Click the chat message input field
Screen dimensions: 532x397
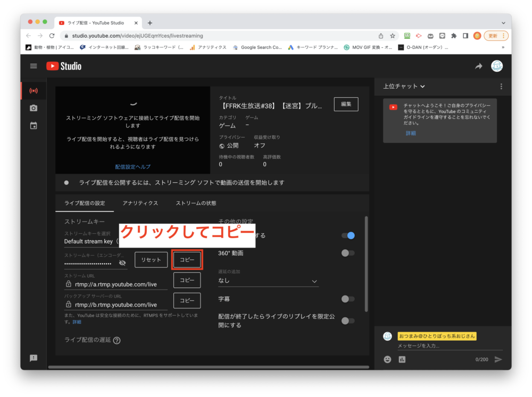click(450, 345)
